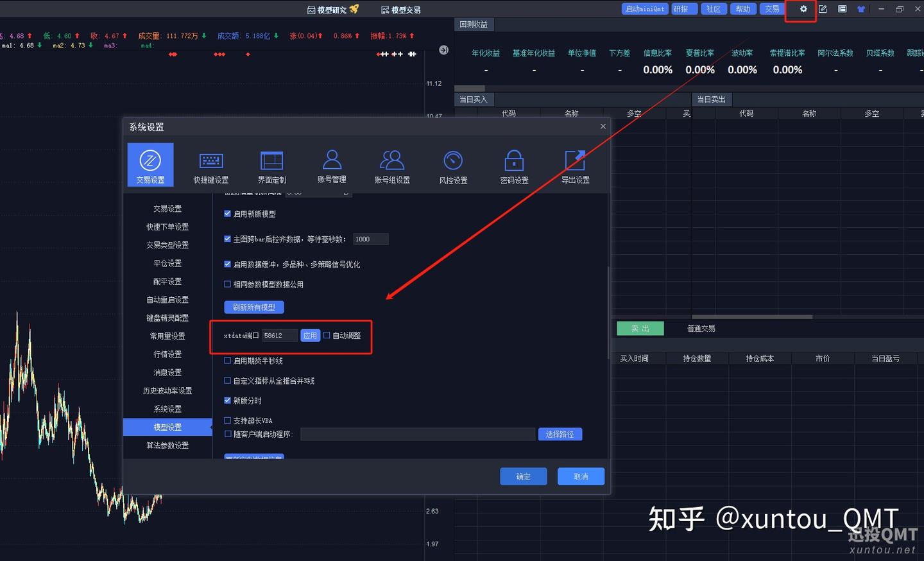Select the 界面定制 icon in 系统设置
The image size is (924, 561).
coord(271,164)
